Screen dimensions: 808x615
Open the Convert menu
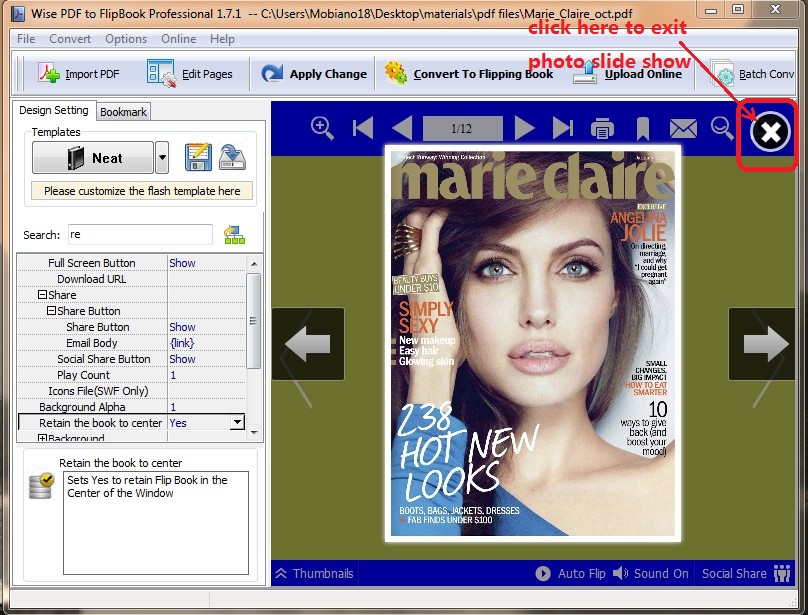click(x=70, y=39)
